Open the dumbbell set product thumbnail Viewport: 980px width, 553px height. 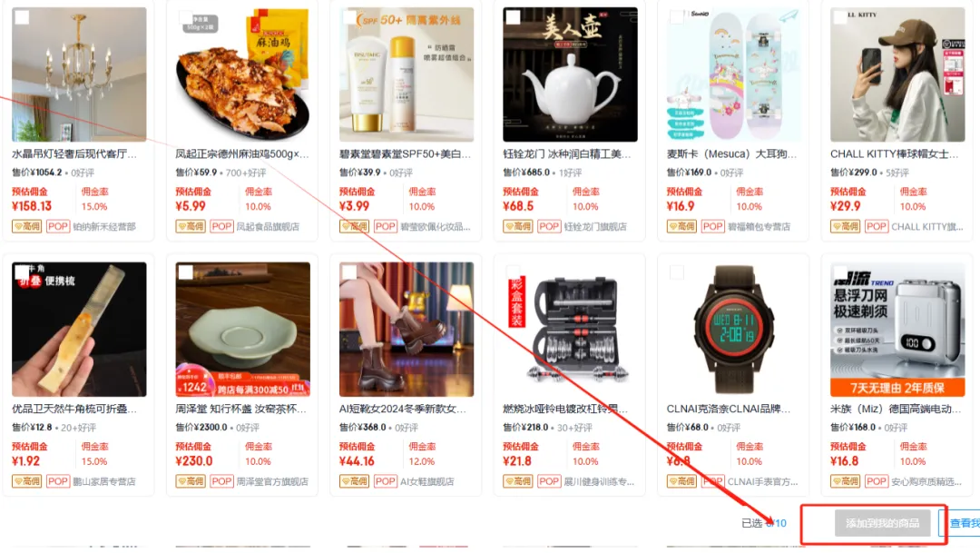pyautogui.click(x=570, y=329)
